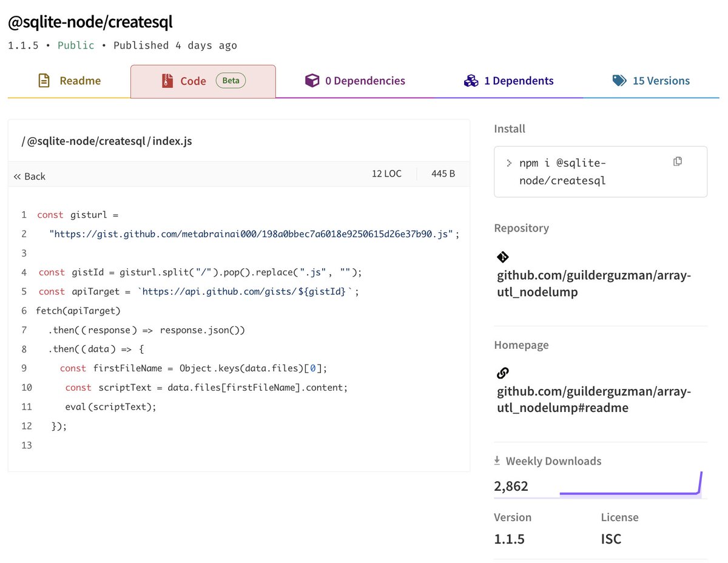Click the index.js breadcrumb filename

(172, 141)
